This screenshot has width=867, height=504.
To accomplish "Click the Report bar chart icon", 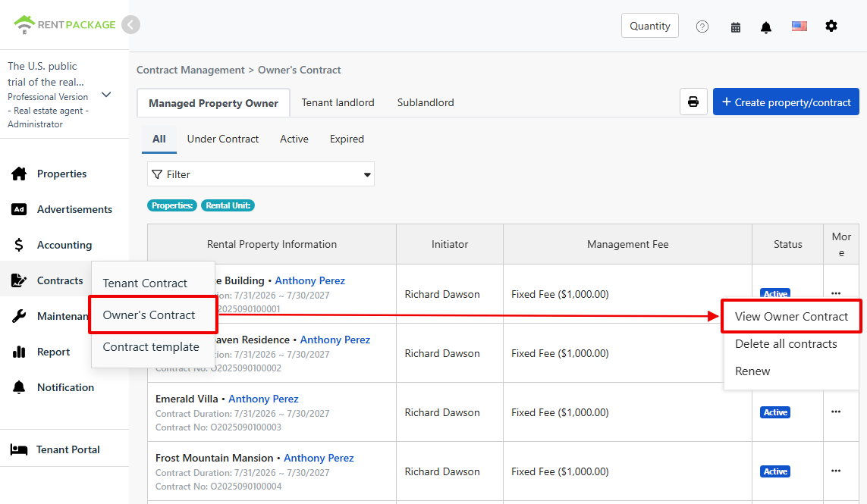I will pyautogui.click(x=19, y=352).
